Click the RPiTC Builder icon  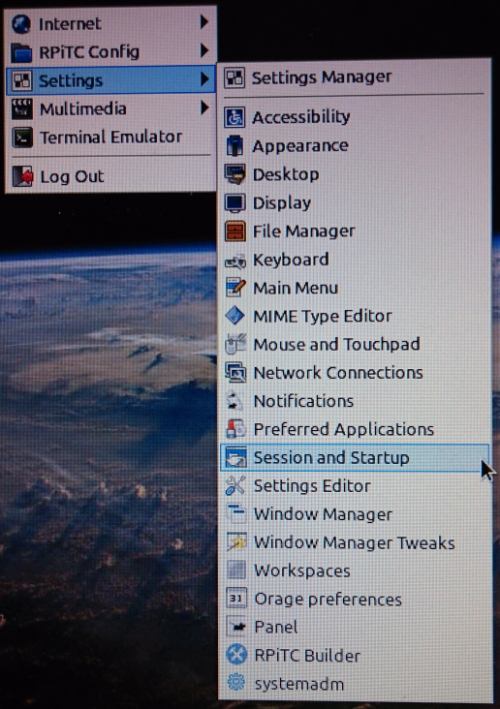tap(236, 655)
